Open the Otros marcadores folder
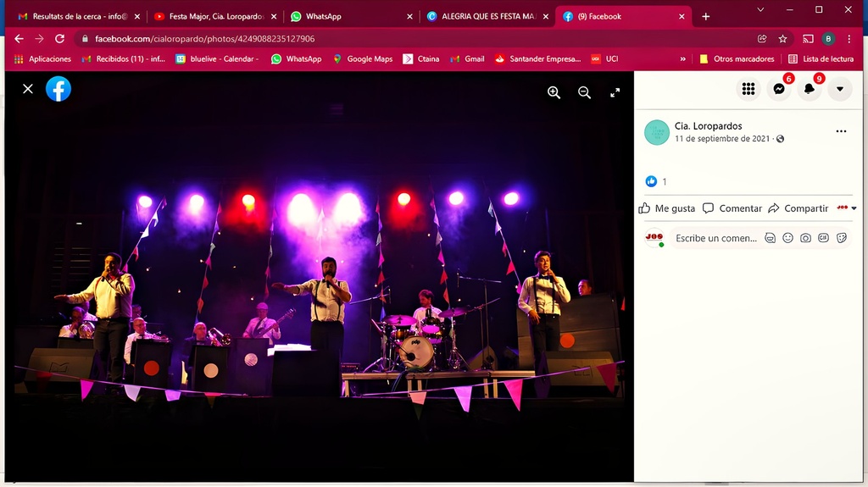This screenshot has width=868, height=487. coord(737,58)
